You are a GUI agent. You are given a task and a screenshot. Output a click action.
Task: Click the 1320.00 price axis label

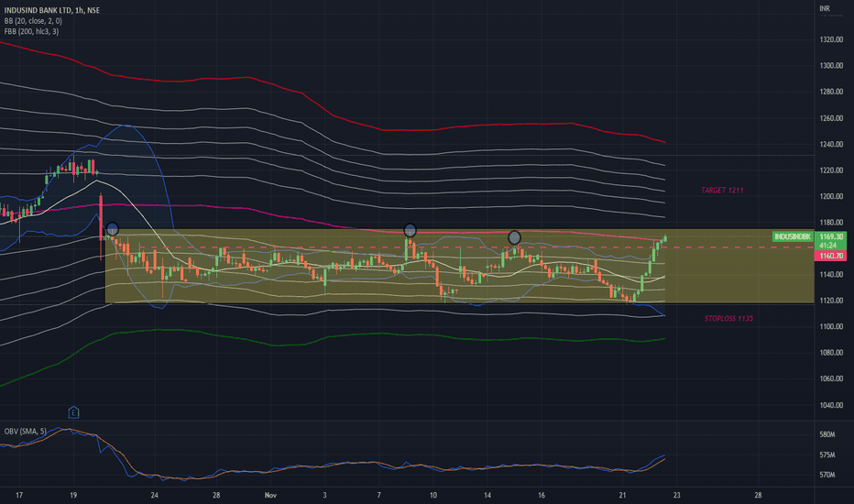(x=831, y=39)
